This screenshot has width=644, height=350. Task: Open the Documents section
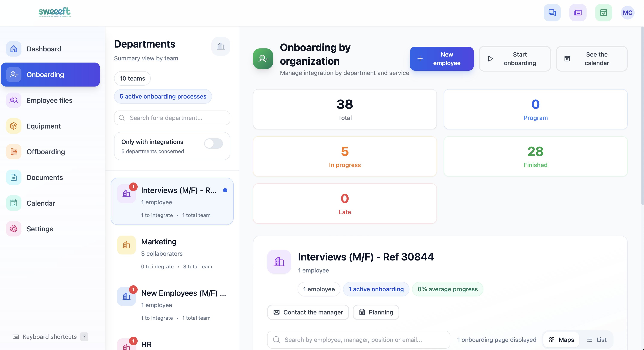point(45,177)
